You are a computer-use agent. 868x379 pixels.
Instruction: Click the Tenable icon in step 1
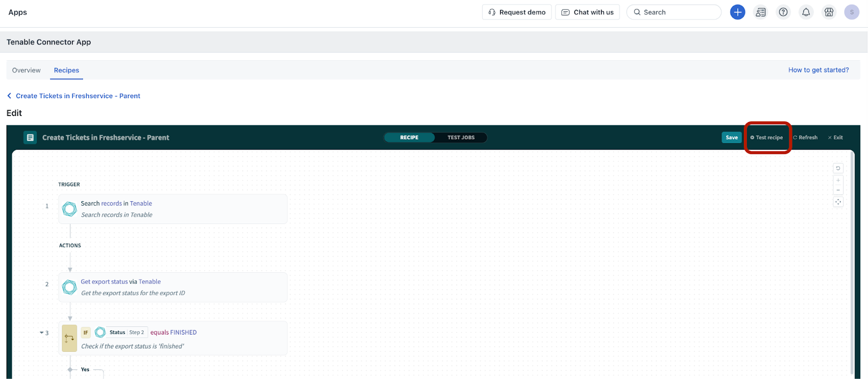click(x=69, y=209)
